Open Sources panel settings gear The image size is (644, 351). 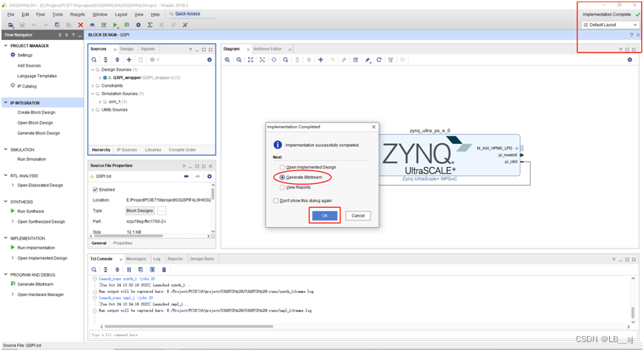point(210,59)
